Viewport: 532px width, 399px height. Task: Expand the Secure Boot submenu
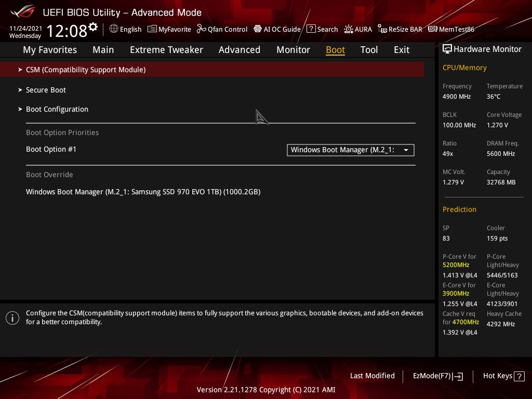(46, 90)
